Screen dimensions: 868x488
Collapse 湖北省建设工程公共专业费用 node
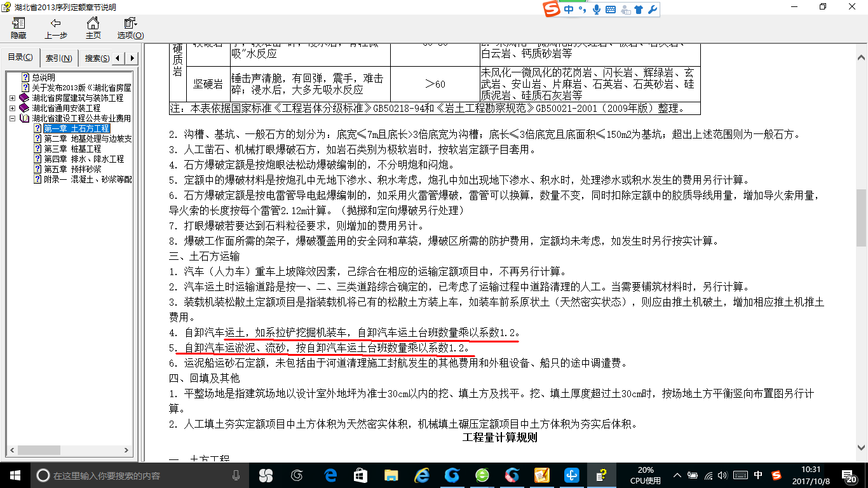coord(13,118)
